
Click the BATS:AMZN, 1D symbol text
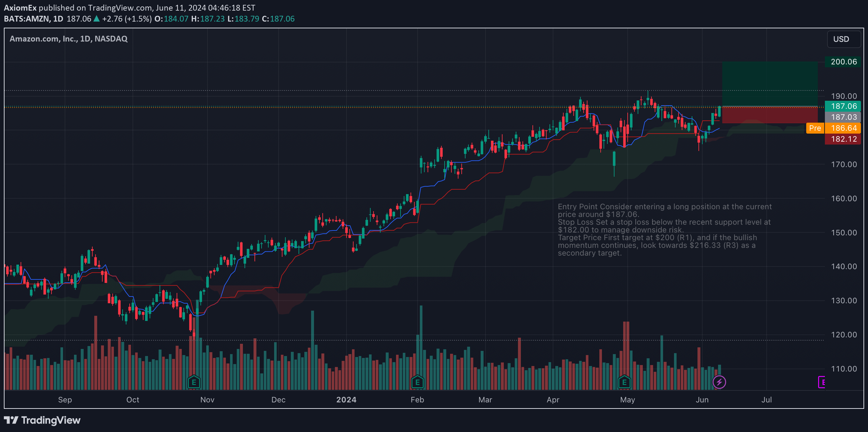[33, 19]
